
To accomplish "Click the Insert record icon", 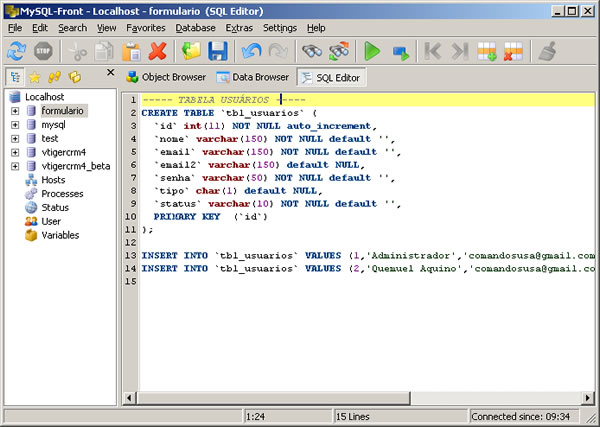I will click(486, 51).
